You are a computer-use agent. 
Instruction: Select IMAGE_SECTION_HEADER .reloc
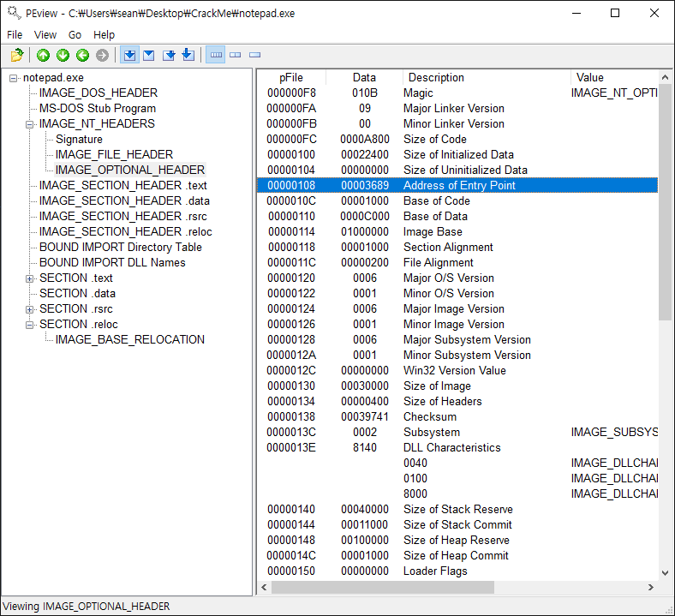pyautogui.click(x=126, y=232)
